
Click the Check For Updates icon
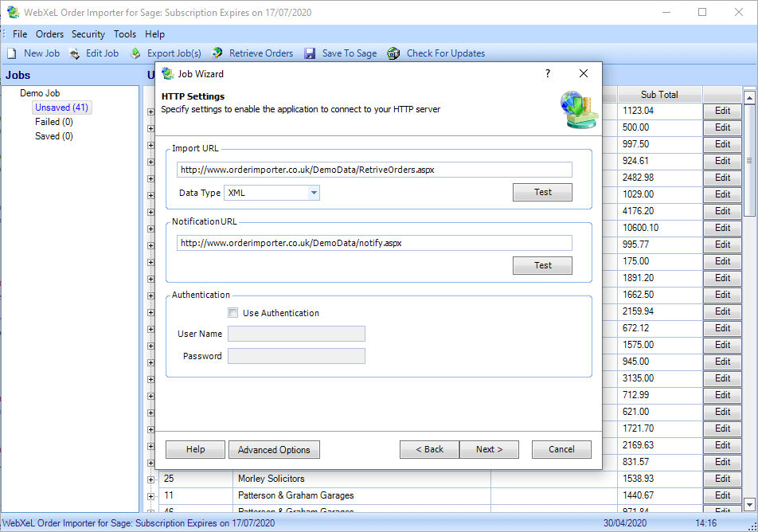(393, 53)
